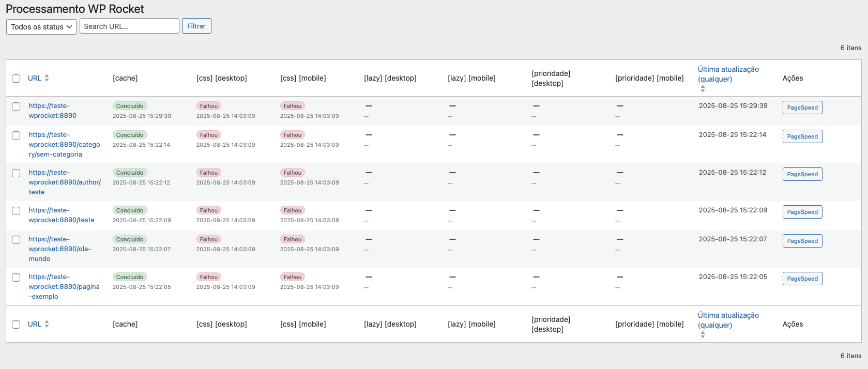This screenshot has width=868, height=369.
Task: Click css mobile Falhou badge, homepage row
Action: pos(293,106)
